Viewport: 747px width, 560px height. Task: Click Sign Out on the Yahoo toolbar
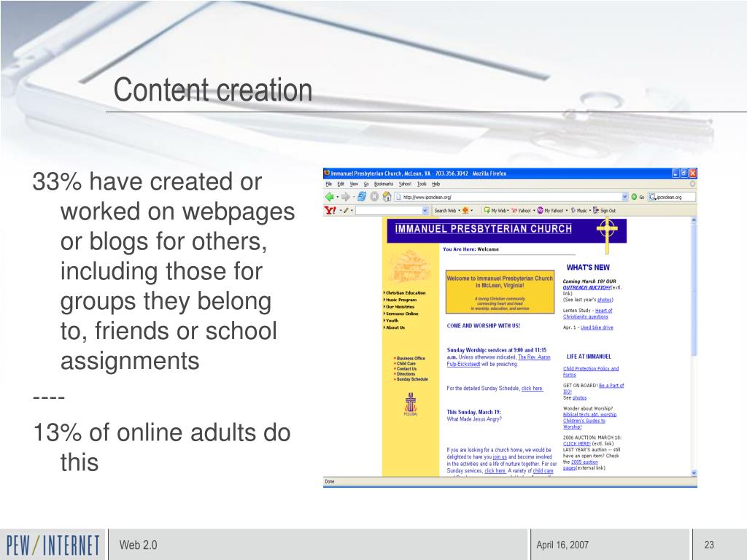(604, 210)
